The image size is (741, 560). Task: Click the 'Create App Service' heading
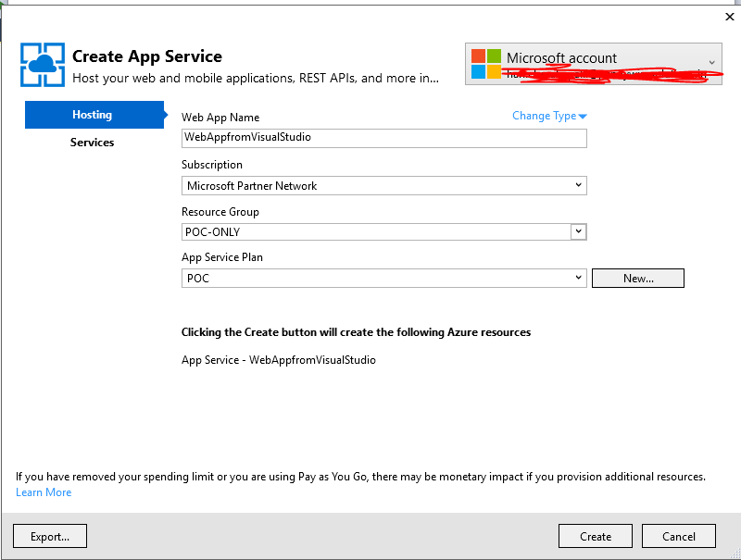point(147,56)
